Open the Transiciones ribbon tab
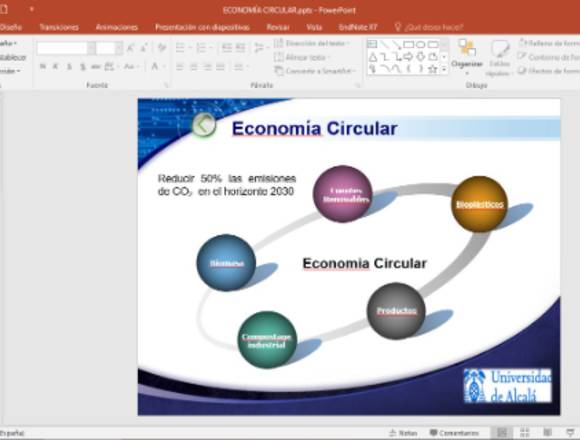580x440 pixels. point(59,27)
